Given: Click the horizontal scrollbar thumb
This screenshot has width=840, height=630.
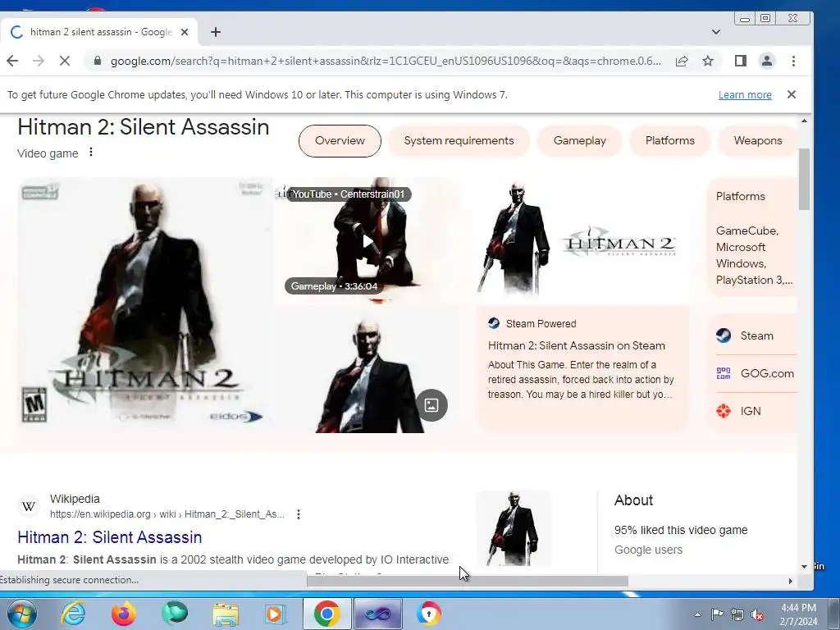Looking at the screenshot, I should [467, 582].
